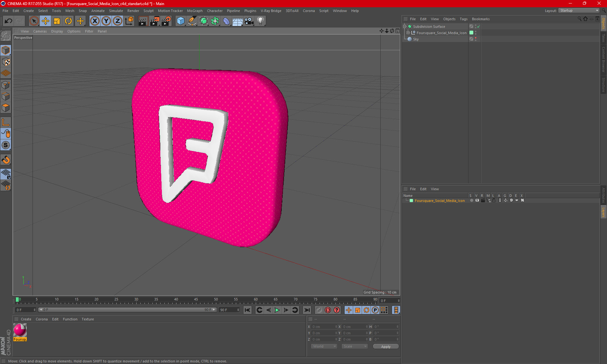This screenshot has width=607, height=364.
Task: Open Object Manager Tags menu
Action: 463,19
